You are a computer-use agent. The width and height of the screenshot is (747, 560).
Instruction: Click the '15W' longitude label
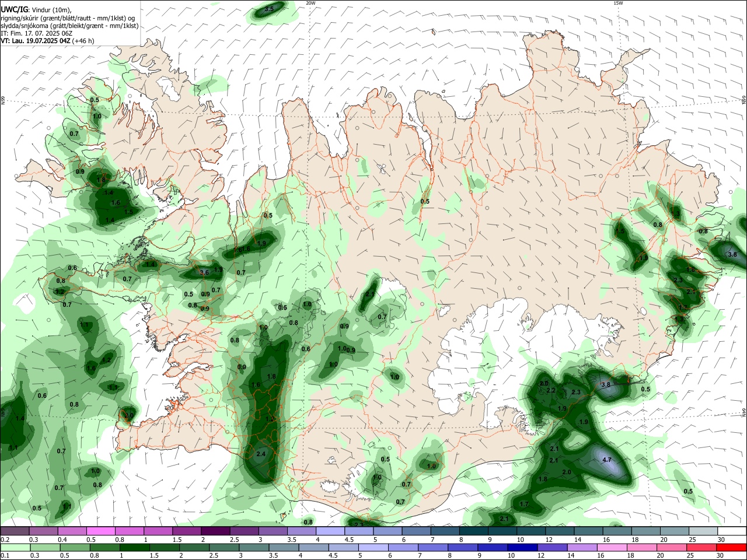pos(617,3)
